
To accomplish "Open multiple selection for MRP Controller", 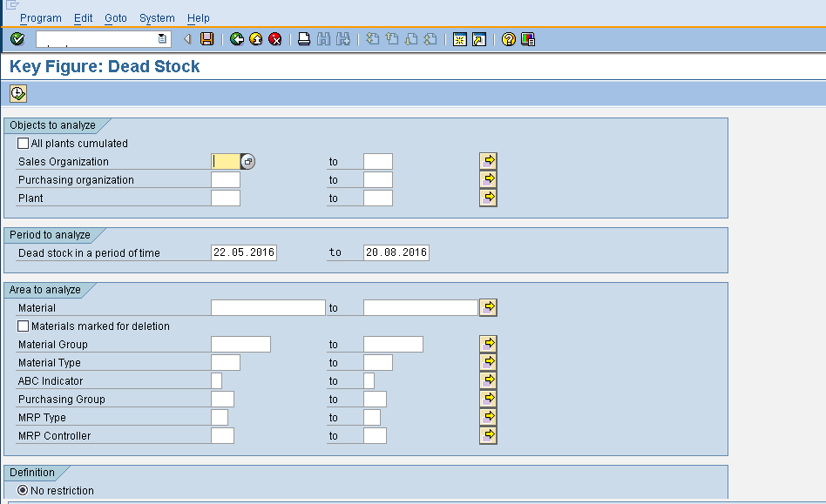I will [x=488, y=435].
